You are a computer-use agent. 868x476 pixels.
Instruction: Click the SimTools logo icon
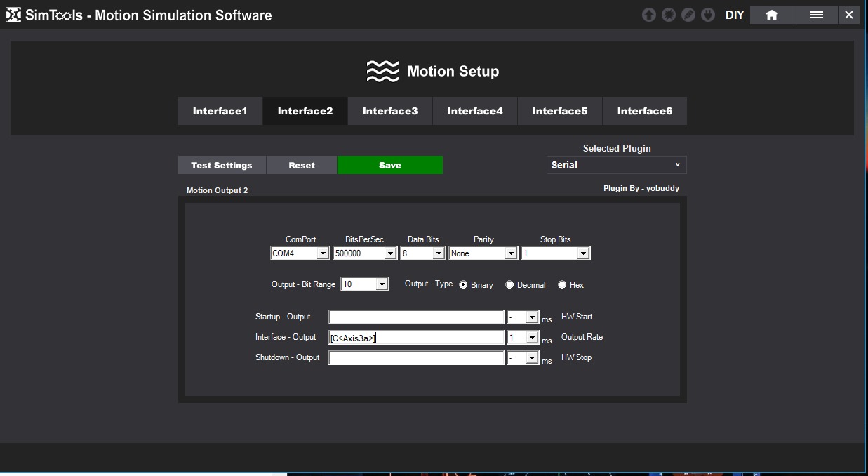pos(13,15)
